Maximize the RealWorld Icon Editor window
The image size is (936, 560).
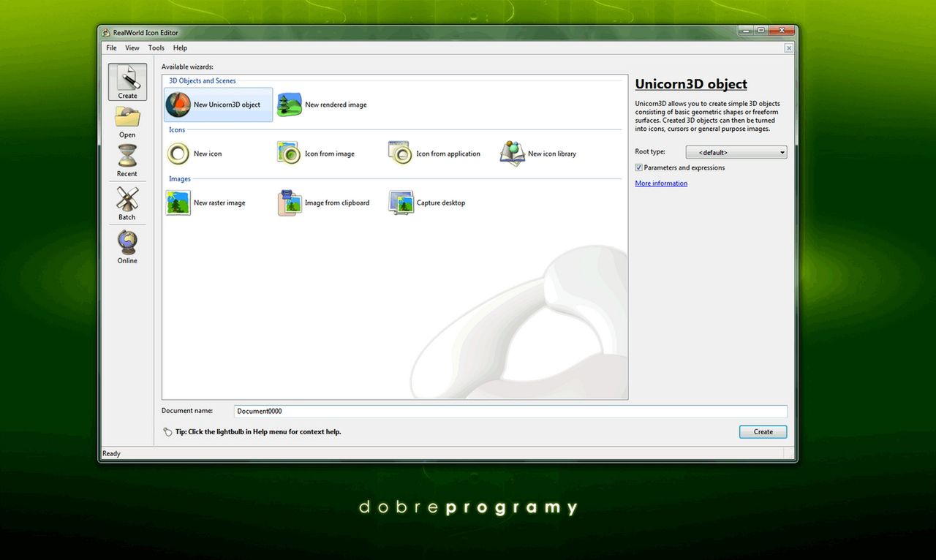click(x=761, y=31)
